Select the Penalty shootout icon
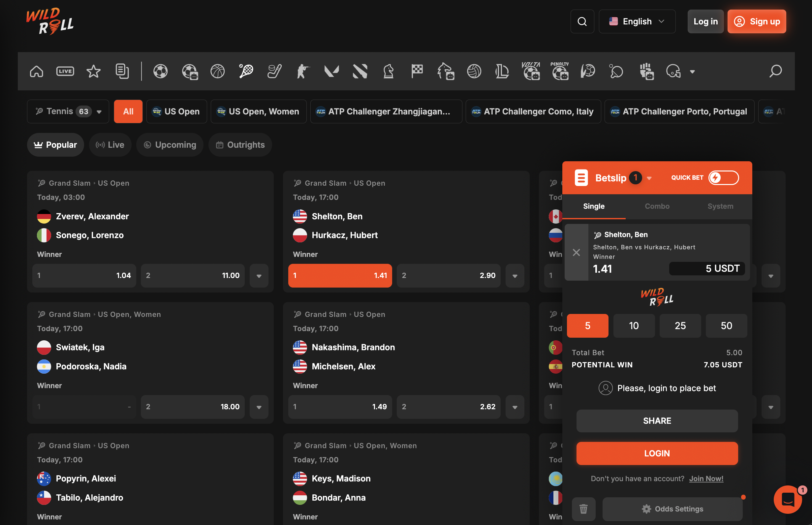Screen dimensions: 812x525 pos(560,71)
